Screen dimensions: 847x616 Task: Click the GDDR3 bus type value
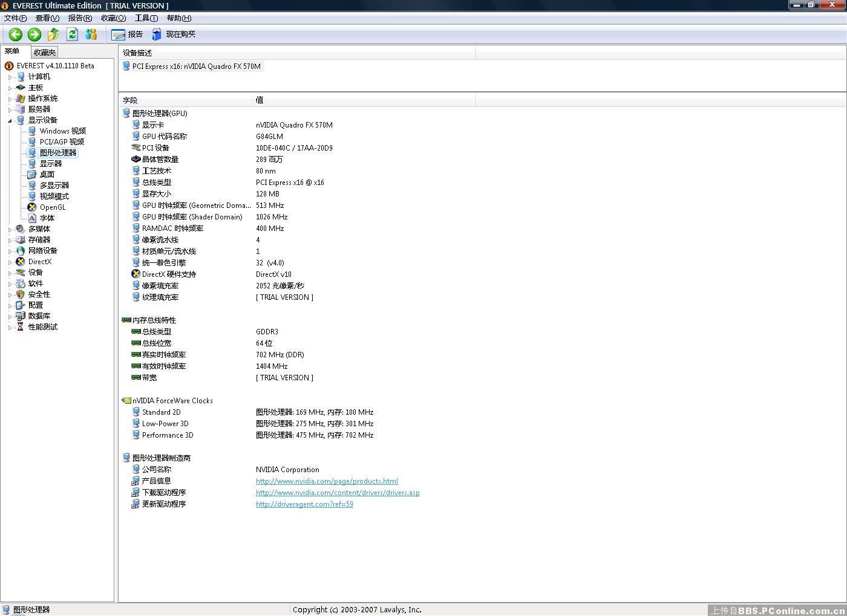click(x=267, y=332)
